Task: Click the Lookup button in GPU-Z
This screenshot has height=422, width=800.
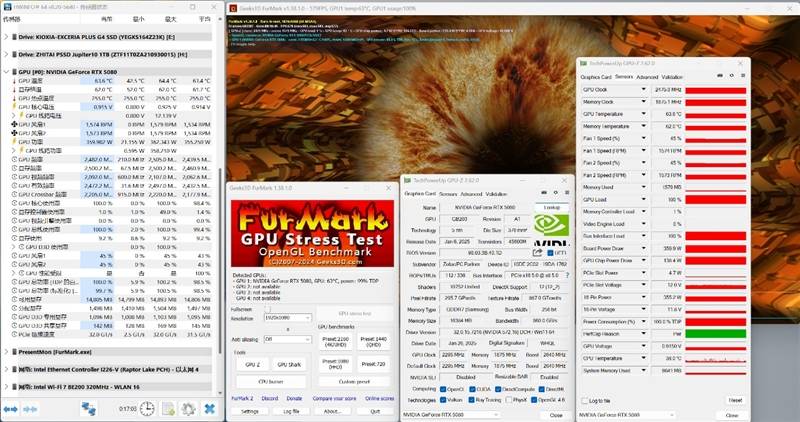Action: pyautogui.click(x=552, y=208)
